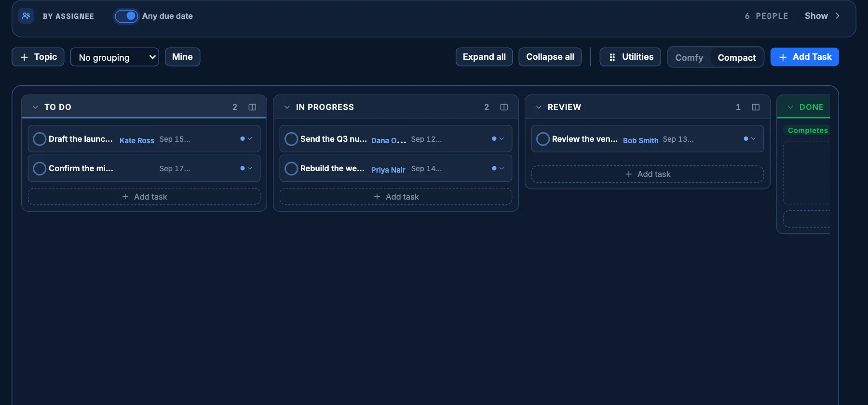Open assignee Bob Smith link
This screenshot has height=405, width=868.
640,140
